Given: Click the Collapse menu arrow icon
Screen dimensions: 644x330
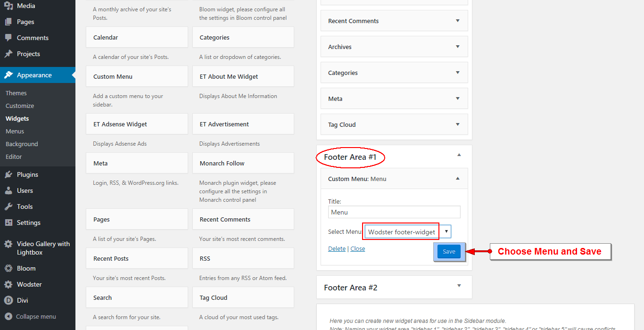Looking at the screenshot, I should click(8, 316).
